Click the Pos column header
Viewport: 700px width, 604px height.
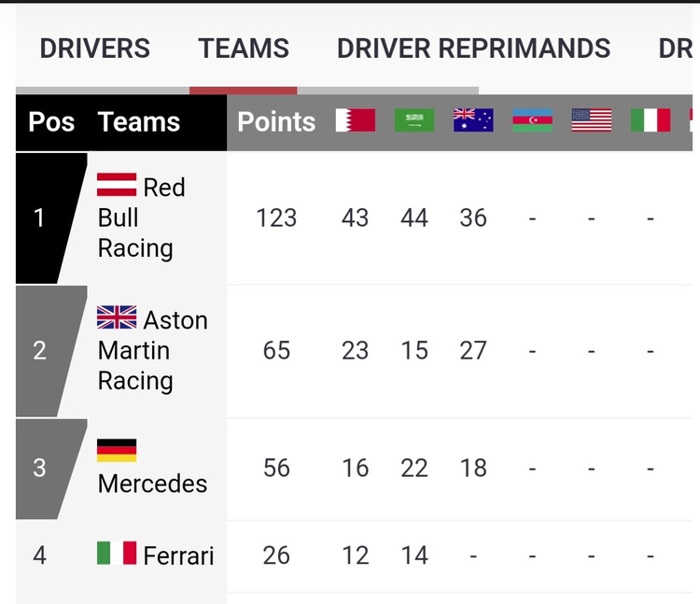point(51,121)
